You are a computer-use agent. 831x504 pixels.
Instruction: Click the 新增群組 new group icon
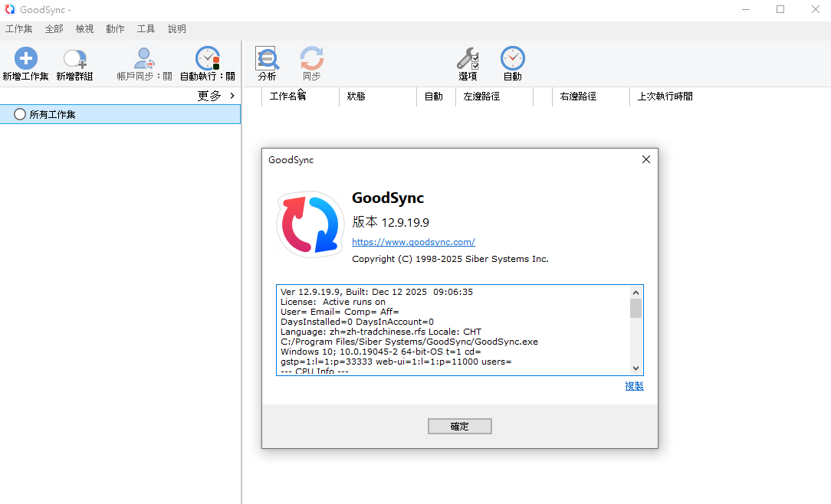click(74, 59)
